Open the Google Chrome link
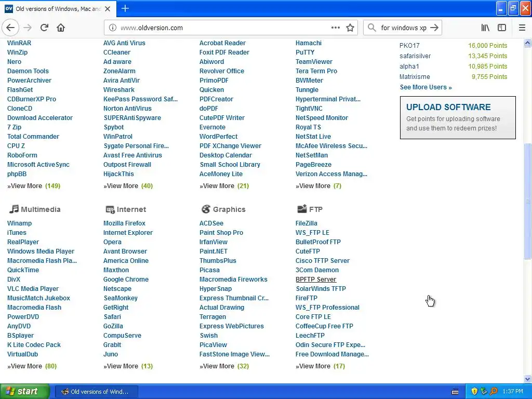The image size is (532, 399). pyautogui.click(x=126, y=279)
